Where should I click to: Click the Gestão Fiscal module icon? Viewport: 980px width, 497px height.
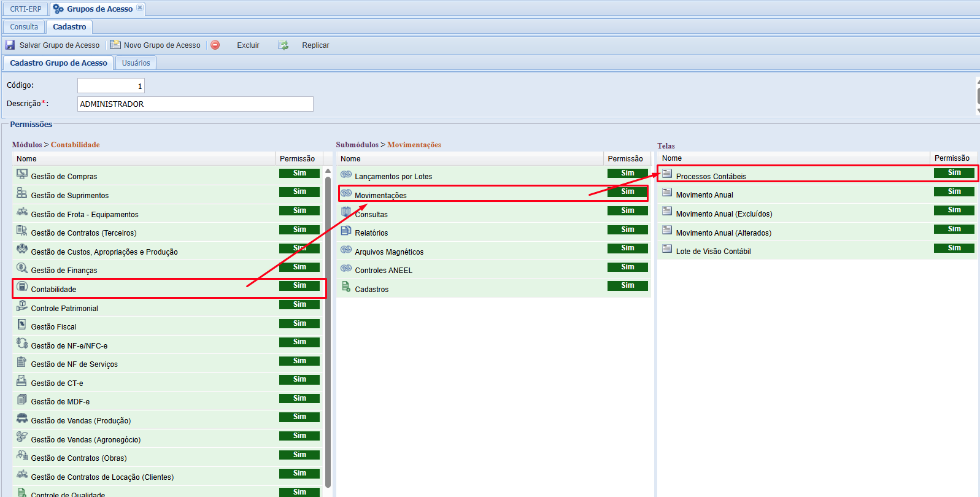22,325
